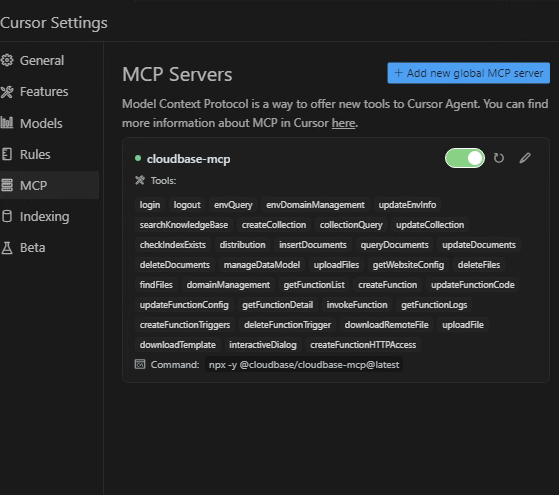The image size is (559, 495).
Task: Click the Models bar chart icon
Action: [x=7, y=123]
